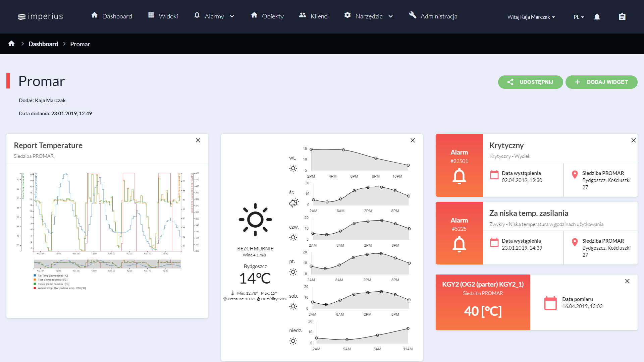This screenshot has height=362, width=644.
Task: Click the Promar breadcrumb entry
Action: pyautogui.click(x=80, y=44)
